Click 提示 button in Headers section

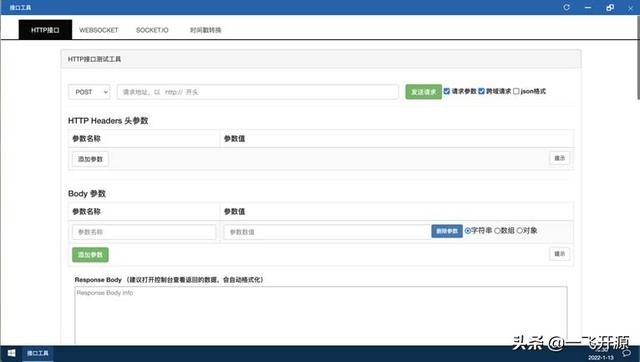coord(560,158)
